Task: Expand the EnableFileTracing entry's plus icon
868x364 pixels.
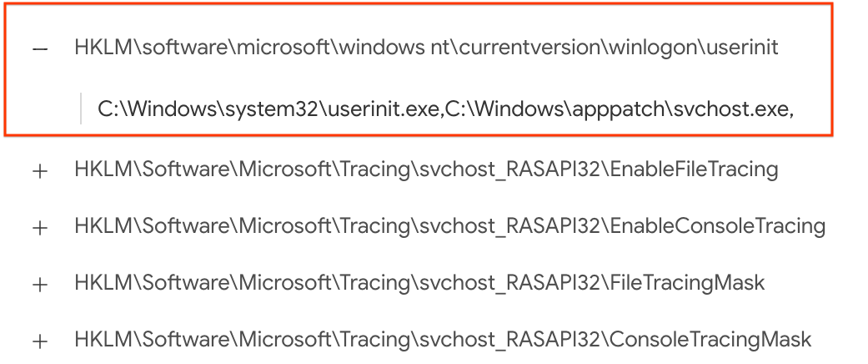Action: (x=40, y=171)
